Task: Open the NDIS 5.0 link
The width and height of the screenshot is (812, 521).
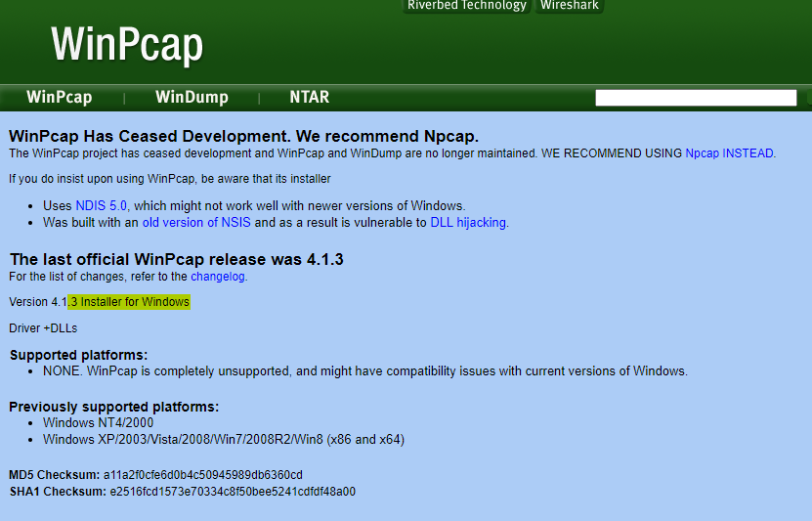Action: pyautogui.click(x=101, y=205)
